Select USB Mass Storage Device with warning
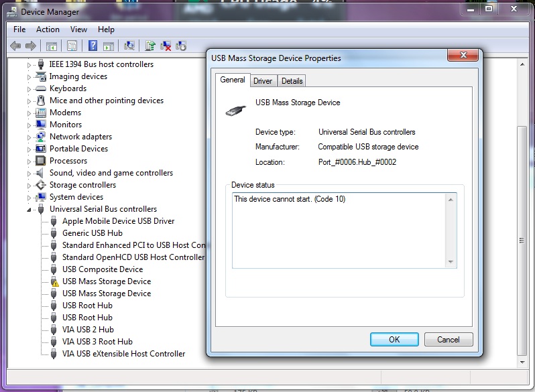535x392 pixels. click(106, 281)
